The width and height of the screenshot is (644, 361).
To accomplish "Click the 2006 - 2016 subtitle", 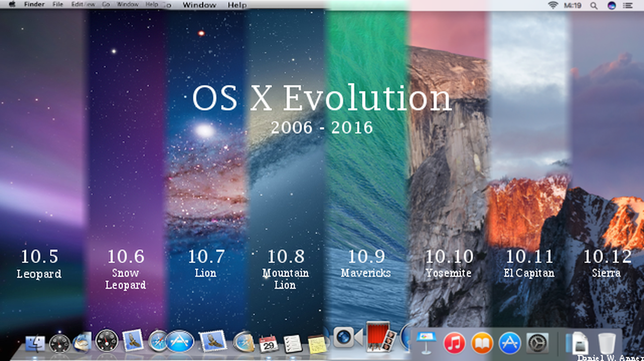I will 322,128.
